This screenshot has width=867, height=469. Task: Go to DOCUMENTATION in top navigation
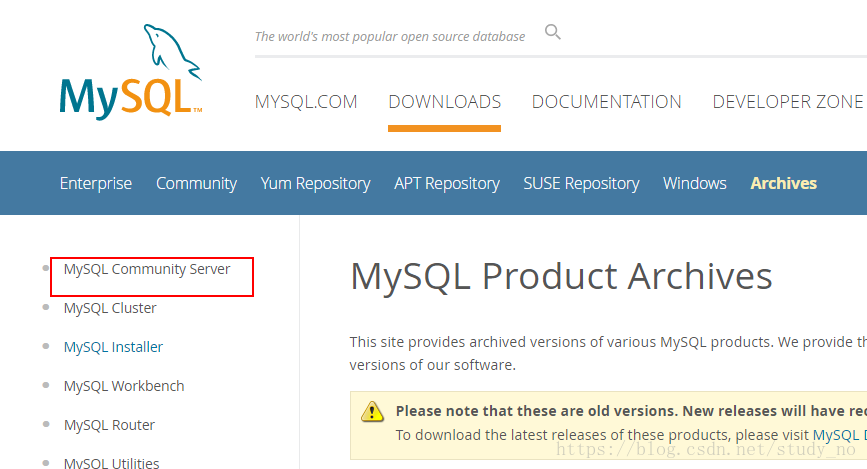click(x=607, y=102)
